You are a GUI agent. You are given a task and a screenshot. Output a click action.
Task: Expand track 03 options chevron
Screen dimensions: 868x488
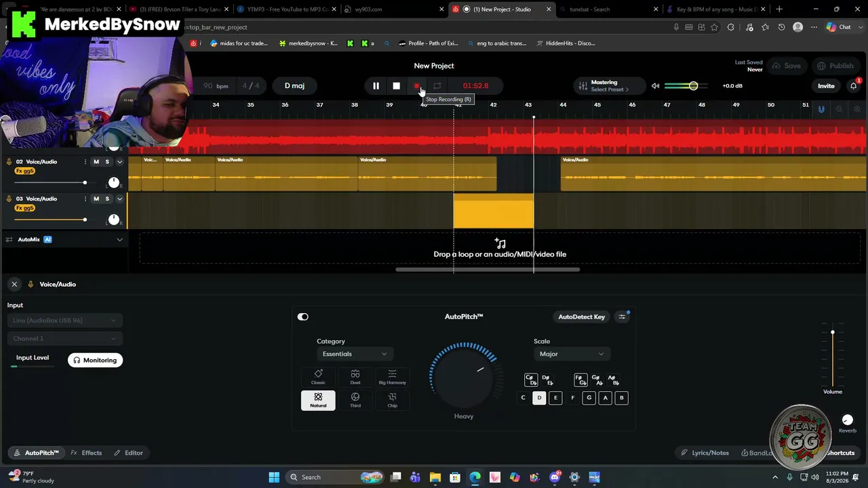point(119,199)
